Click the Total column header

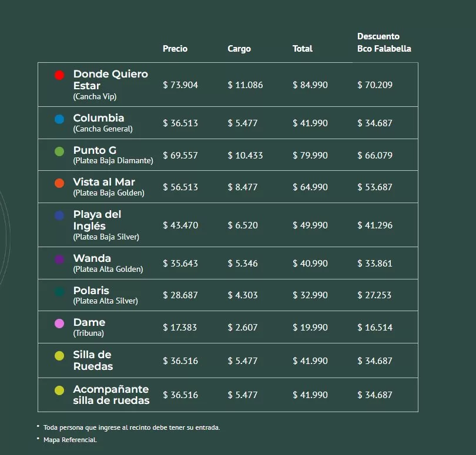303,49
